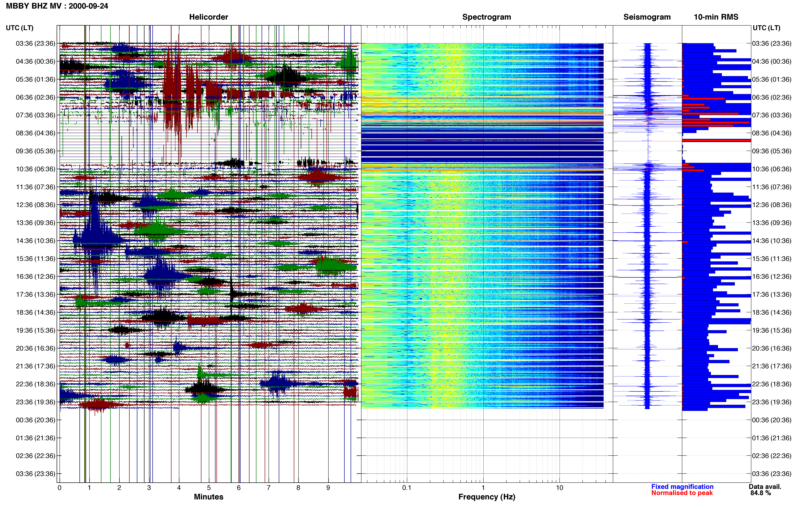Screen dimensions: 812x508
Task: Click left time label 06:36 (02:36)
Action: click(x=36, y=97)
